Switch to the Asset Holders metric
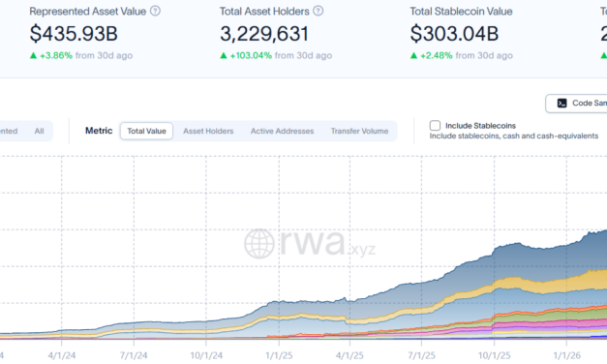607x364 pixels. click(x=208, y=131)
